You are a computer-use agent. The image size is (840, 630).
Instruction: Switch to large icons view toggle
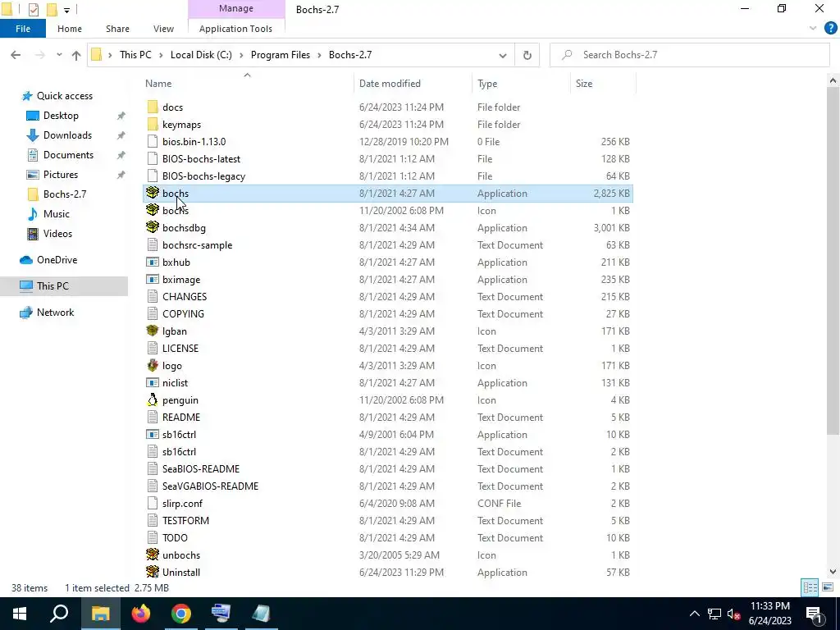(828, 587)
